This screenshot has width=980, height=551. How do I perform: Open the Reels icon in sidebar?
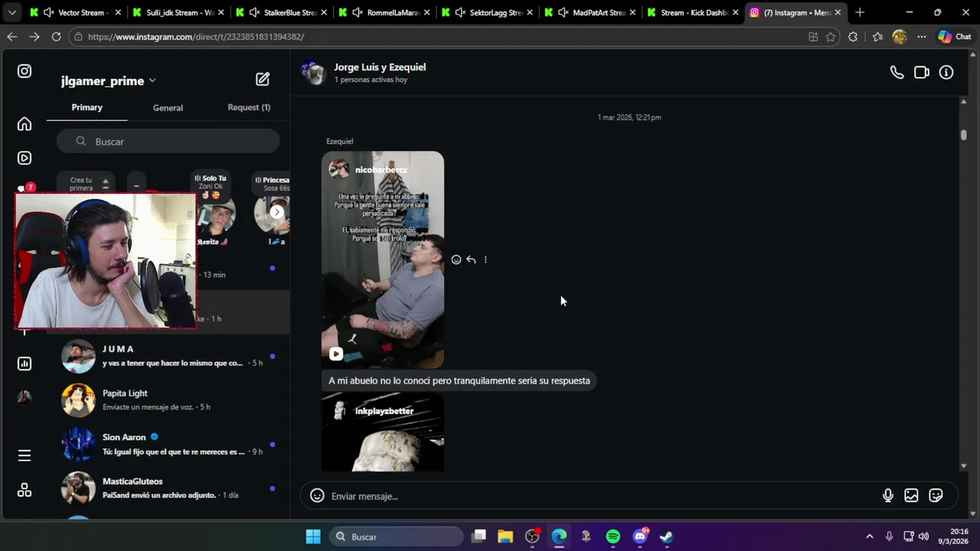pyautogui.click(x=24, y=158)
